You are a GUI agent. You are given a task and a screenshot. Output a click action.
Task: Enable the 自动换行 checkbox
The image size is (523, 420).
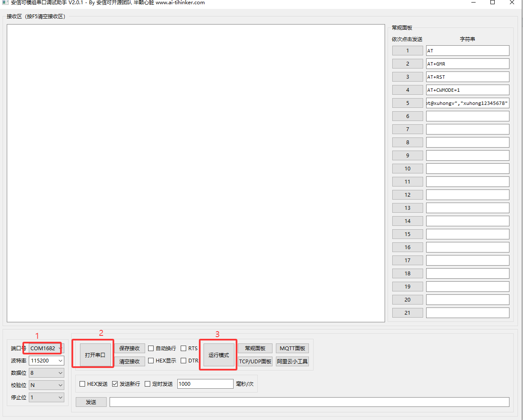pyautogui.click(x=151, y=348)
